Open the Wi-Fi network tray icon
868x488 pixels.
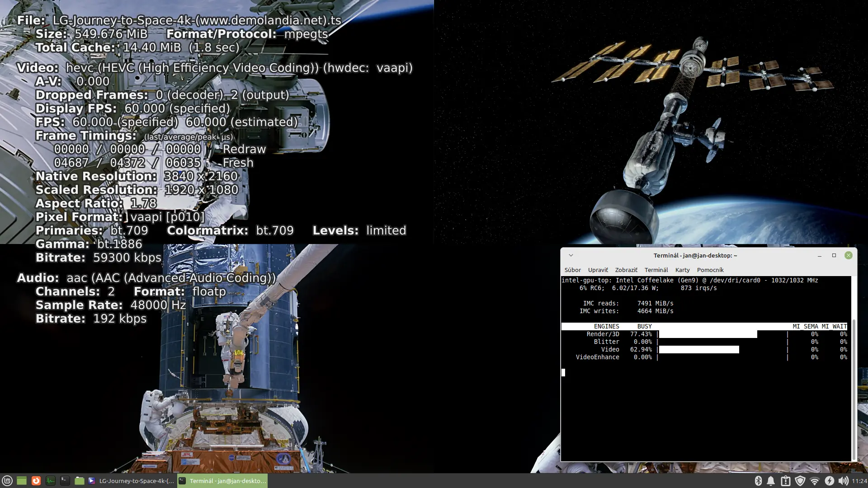pyautogui.click(x=815, y=481)
